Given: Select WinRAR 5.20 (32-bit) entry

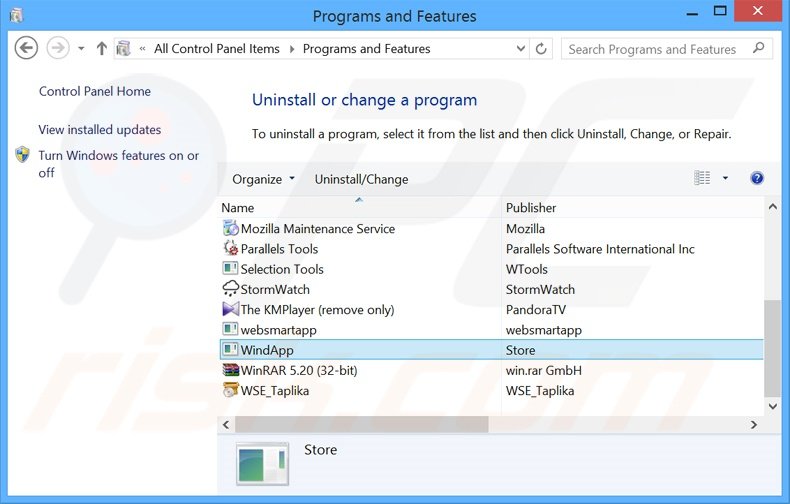Looking at the screenshot, I should [299, 370].
